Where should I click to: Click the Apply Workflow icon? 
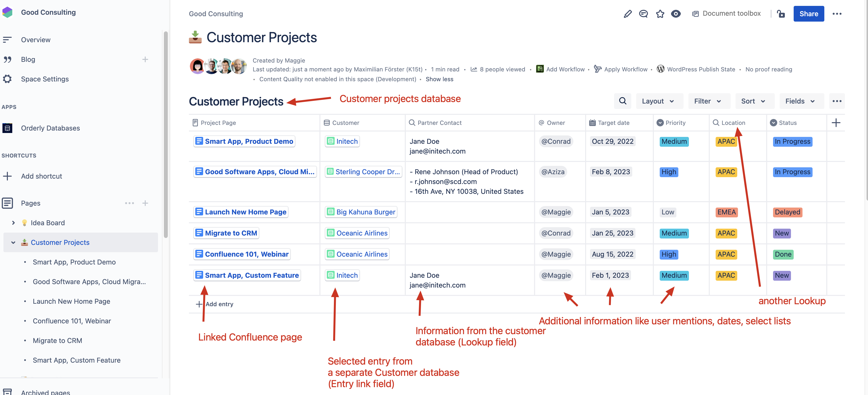click(598, 69)
